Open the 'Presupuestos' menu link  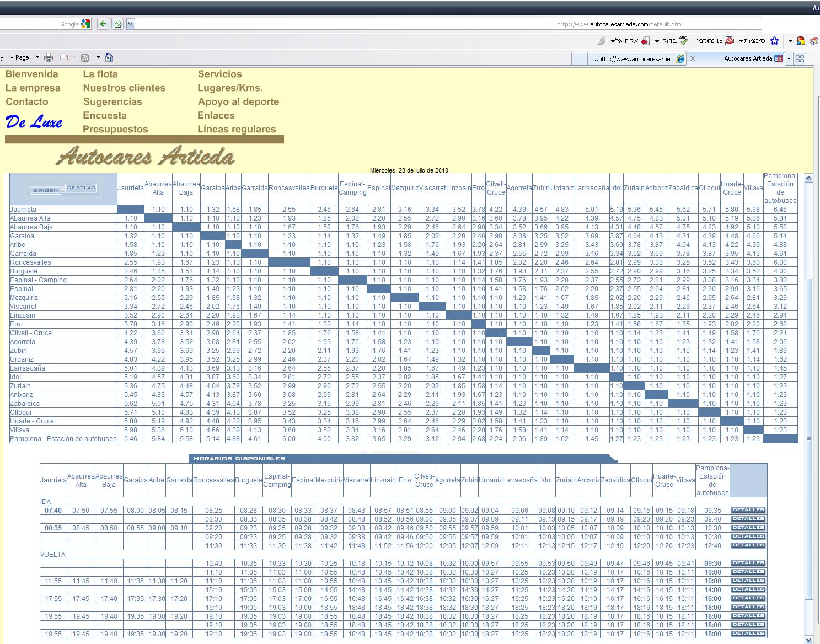coord(115,129)
